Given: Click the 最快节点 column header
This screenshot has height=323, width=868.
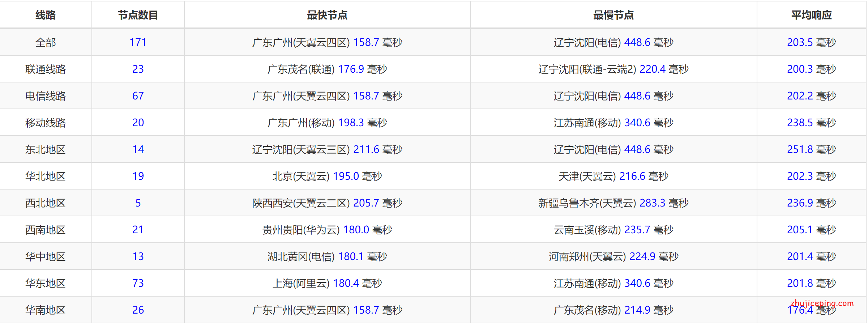Looking at the screenshot, I should click(327, 15).
